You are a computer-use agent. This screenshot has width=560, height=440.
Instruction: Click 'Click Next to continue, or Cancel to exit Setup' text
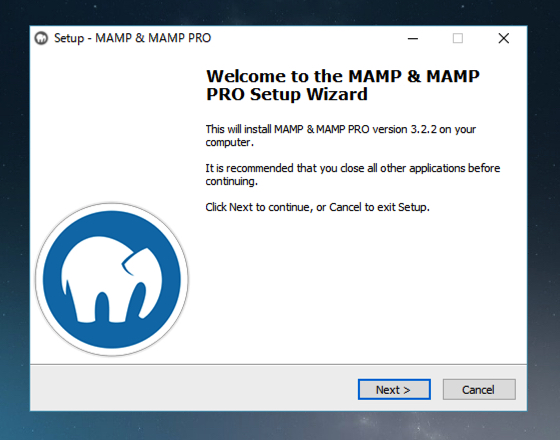coord(318,207)
